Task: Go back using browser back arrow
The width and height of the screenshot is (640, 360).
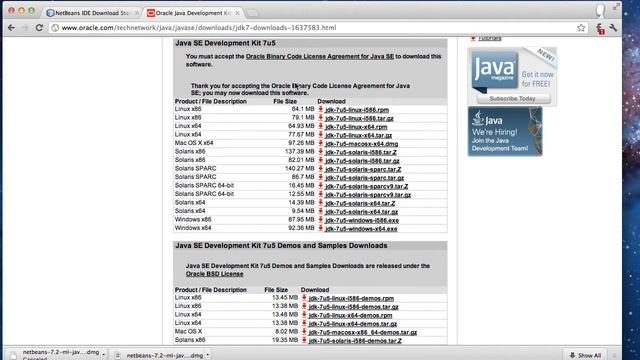Action: 11,28
